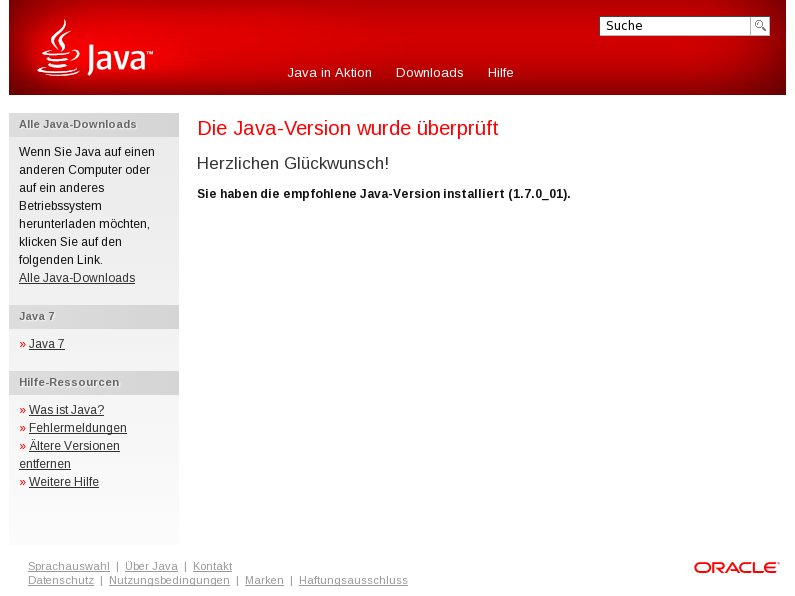
Task: Click the Java coffee cup logo
Action: [95, 48]
